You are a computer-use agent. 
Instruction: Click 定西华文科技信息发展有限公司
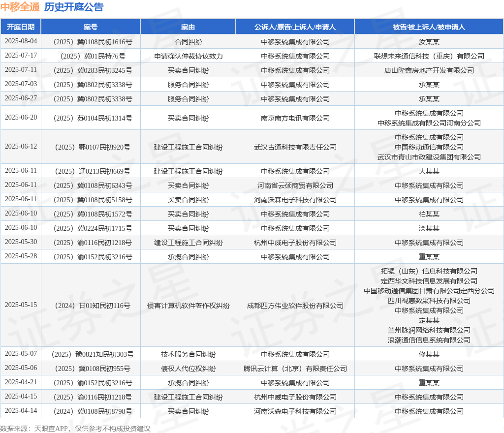[429, 281]
